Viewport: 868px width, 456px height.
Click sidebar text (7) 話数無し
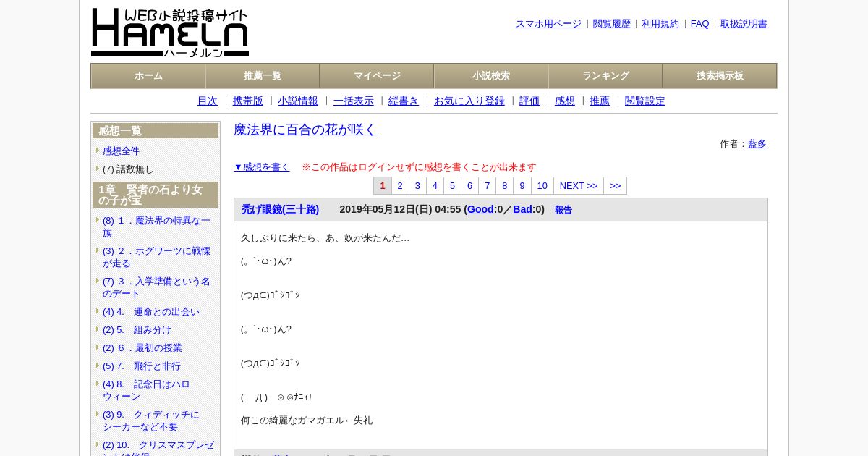[128, 169]
